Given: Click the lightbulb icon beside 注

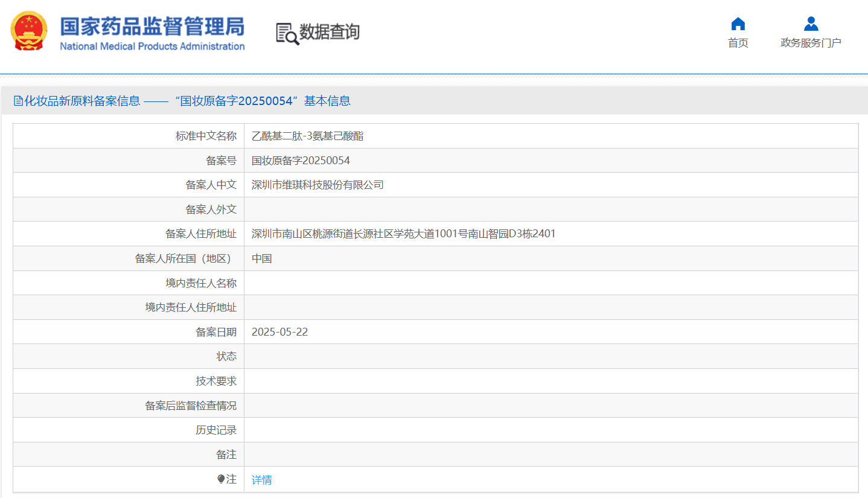Looking at the screenshot, I should pyautogui.click(x=221, y=479).
